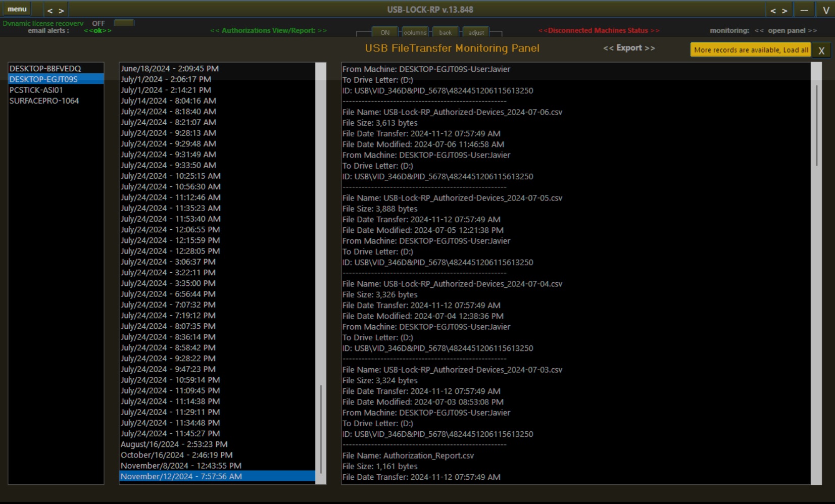Select record July/24/2024 - 11:12:46 AM
The height and width of the screenshot is (504, 835).
click(217, 197)
